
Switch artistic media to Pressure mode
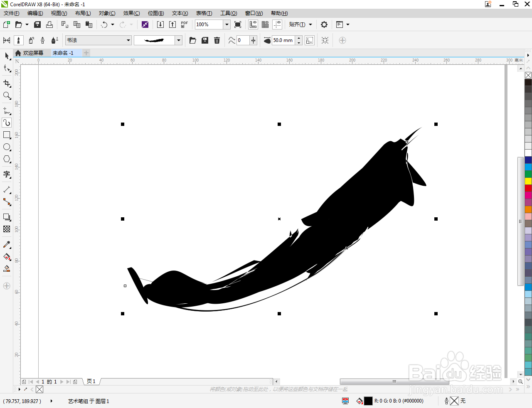click(54, 40)
